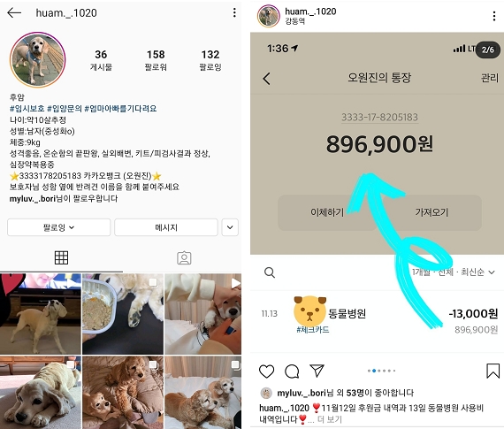Switch to the grid posts tab
The image size is (504, 429).
pos(61,257)
